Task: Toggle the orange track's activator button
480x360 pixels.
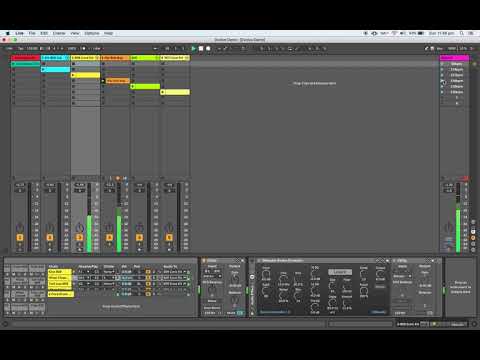Action: pos(109,237)
